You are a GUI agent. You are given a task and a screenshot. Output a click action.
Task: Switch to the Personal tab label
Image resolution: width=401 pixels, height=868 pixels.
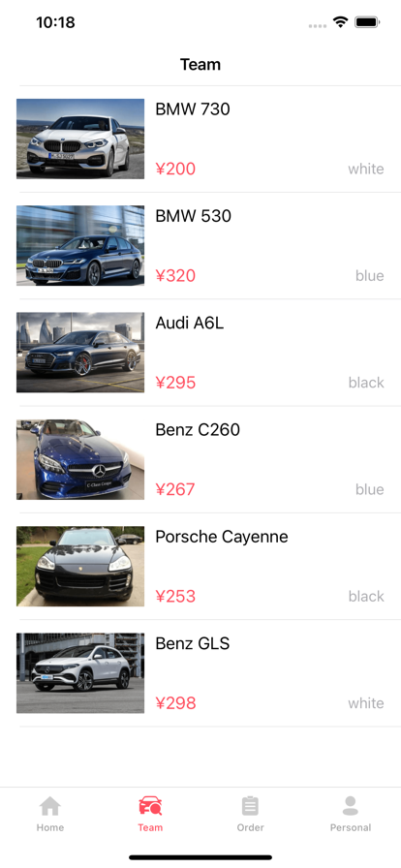click(350, 827)
